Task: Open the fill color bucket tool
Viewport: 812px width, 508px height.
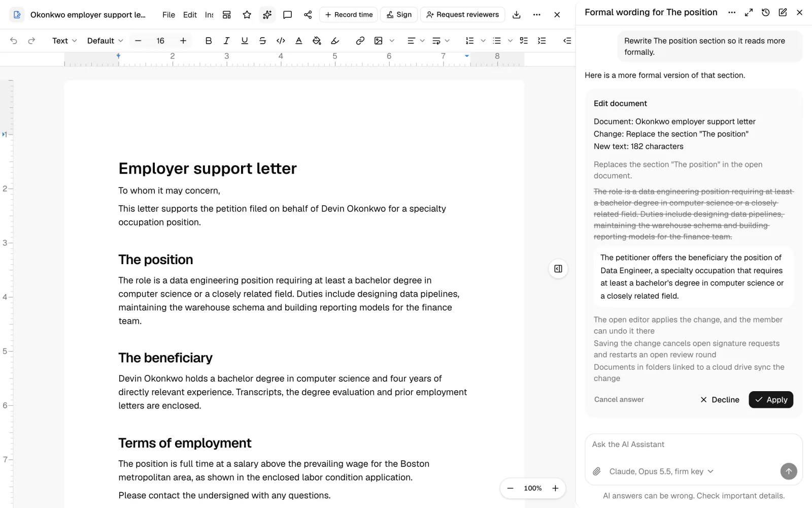Action: point(317,41)
